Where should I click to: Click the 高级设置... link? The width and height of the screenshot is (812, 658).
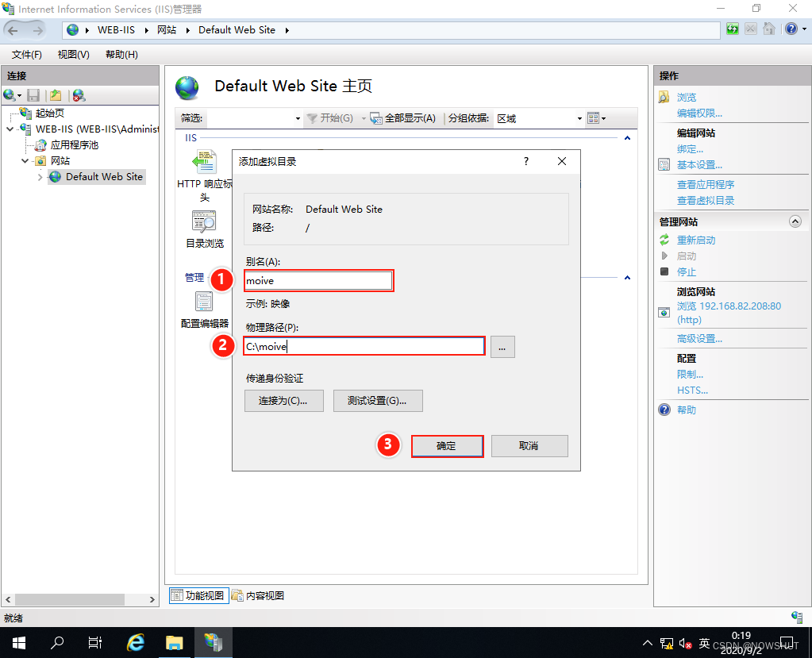[x=699, y=339]
